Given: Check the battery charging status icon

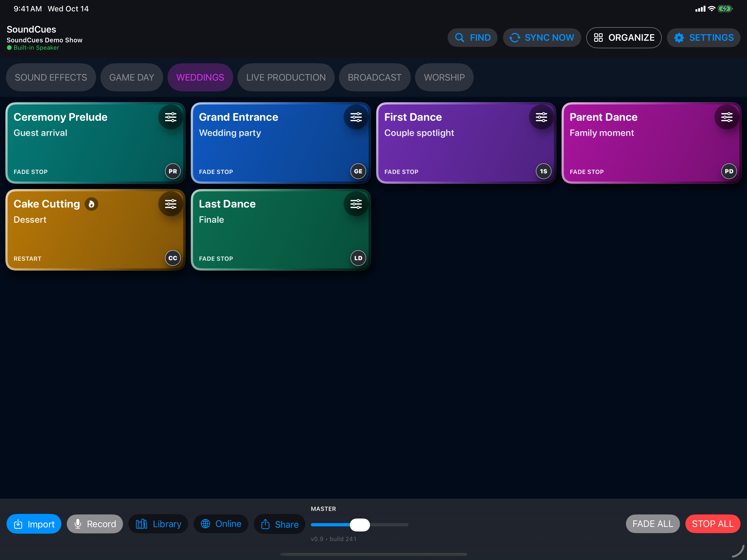Looking at the screenshot, I should coord(725,9).
